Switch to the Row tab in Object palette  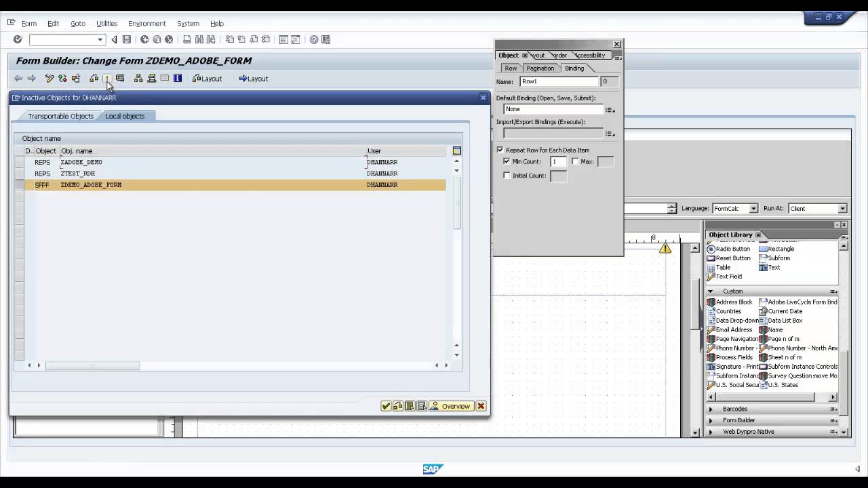511,68
